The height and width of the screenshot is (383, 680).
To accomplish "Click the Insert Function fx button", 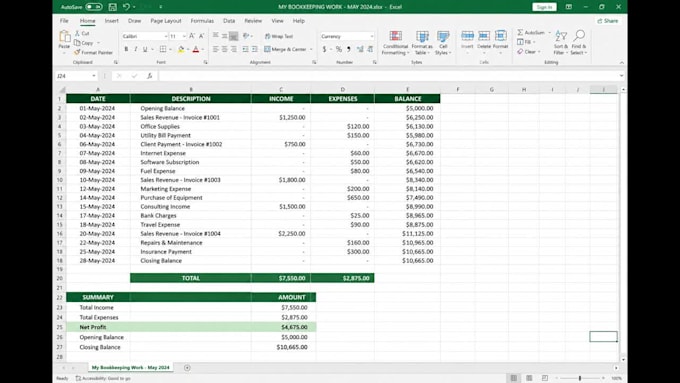I will (x=149, y=76).
